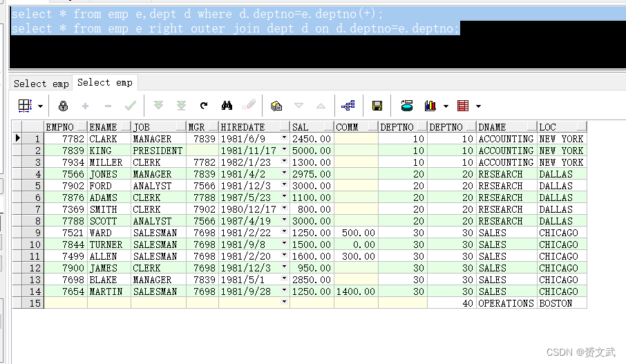Click the COMM cell 500.00
Image resolution: width=626 pixels, height=364 pixels.
356,233
